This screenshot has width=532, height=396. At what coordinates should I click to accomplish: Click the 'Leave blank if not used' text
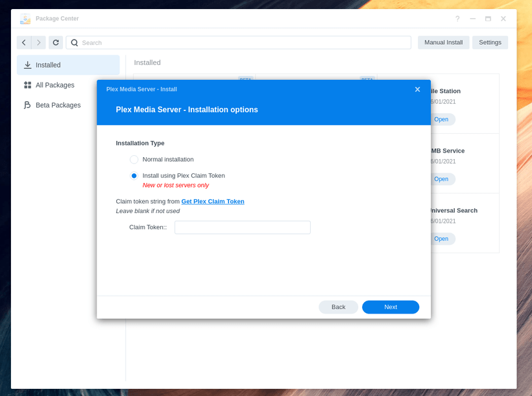tap(148, 211)
